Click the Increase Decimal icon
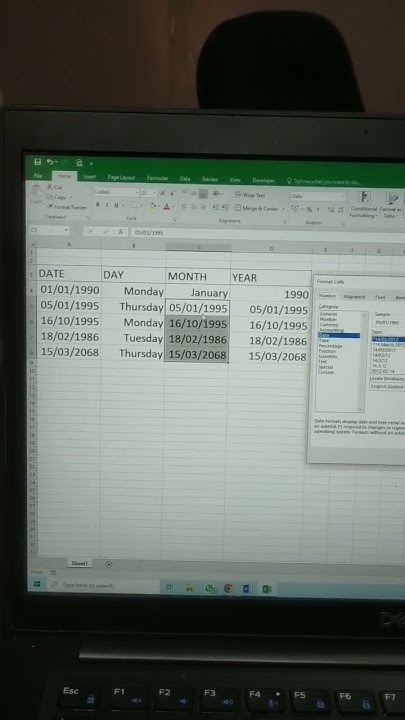 point(331,210)
